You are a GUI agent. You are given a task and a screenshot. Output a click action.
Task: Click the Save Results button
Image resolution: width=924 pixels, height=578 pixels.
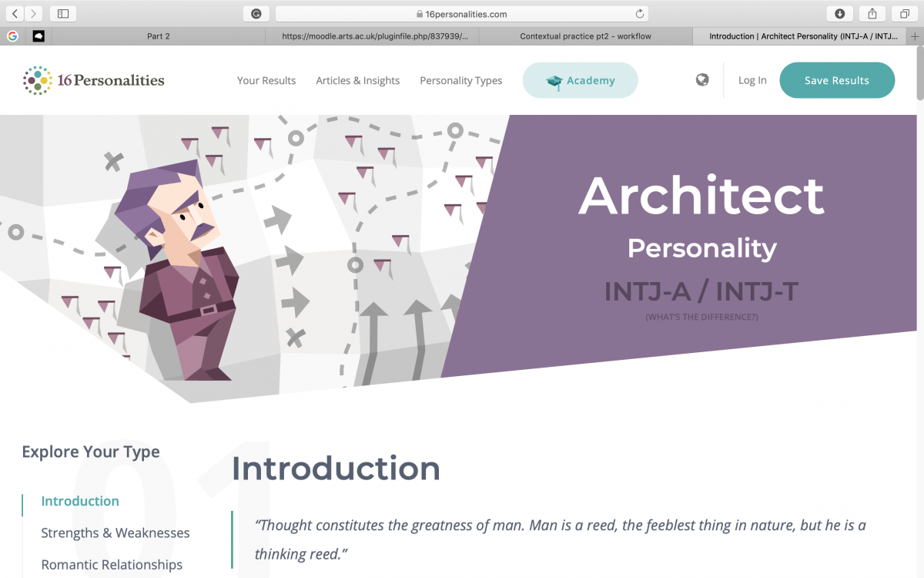[836, 80]
